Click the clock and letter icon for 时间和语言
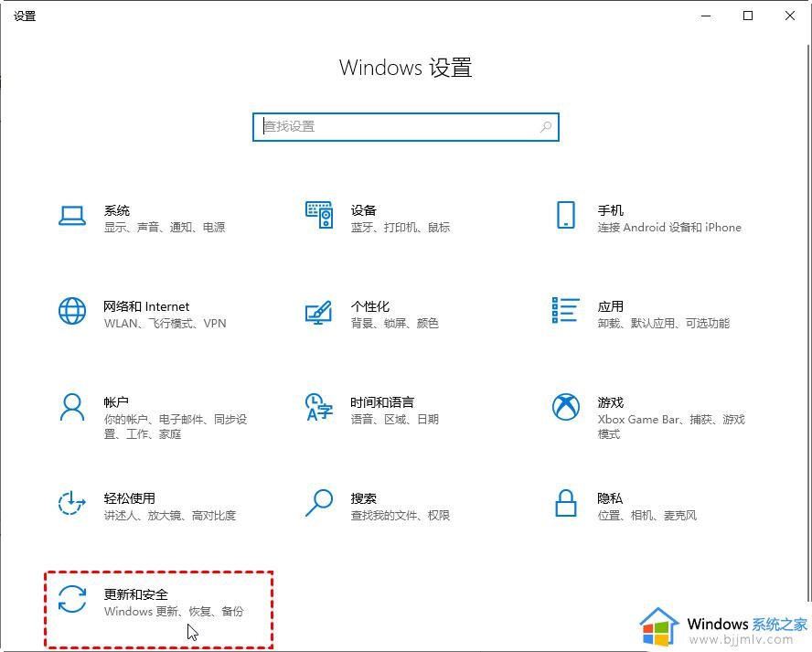Viewport: 812px width, 652px height. [x=318, y=407]
